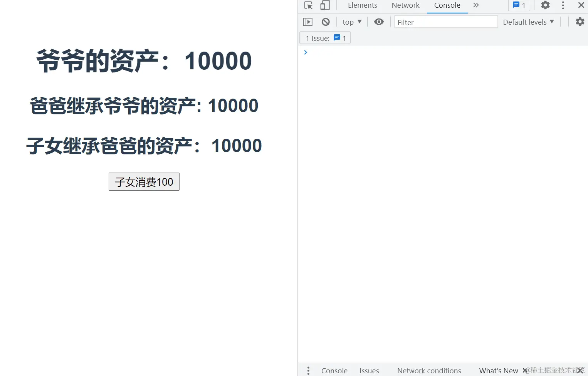
Task: Open the Default levels dropdown
Action: pyautogui.click(x=528, y=22)
